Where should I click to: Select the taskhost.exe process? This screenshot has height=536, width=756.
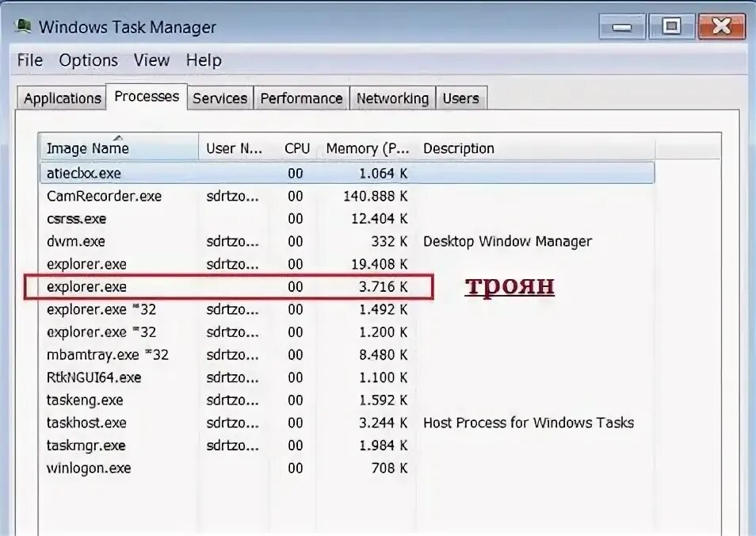(346, 423)
